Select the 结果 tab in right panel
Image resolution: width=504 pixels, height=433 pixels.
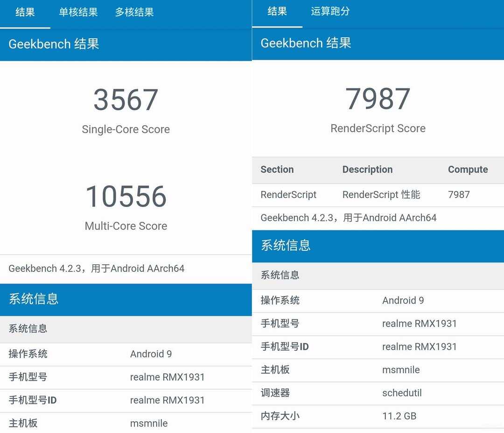pos(277,11)
